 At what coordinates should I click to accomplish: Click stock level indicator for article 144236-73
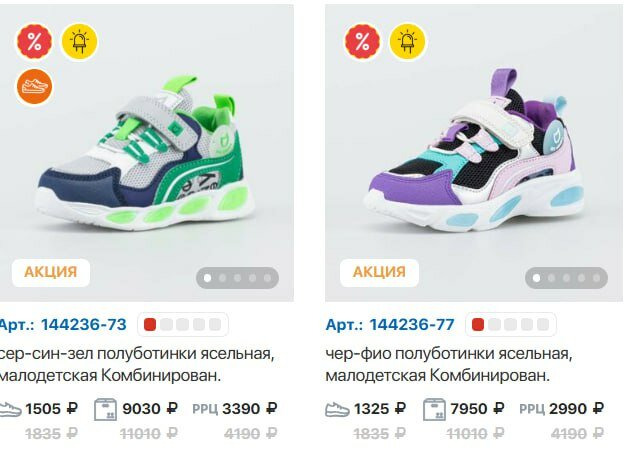pos(182,324)
